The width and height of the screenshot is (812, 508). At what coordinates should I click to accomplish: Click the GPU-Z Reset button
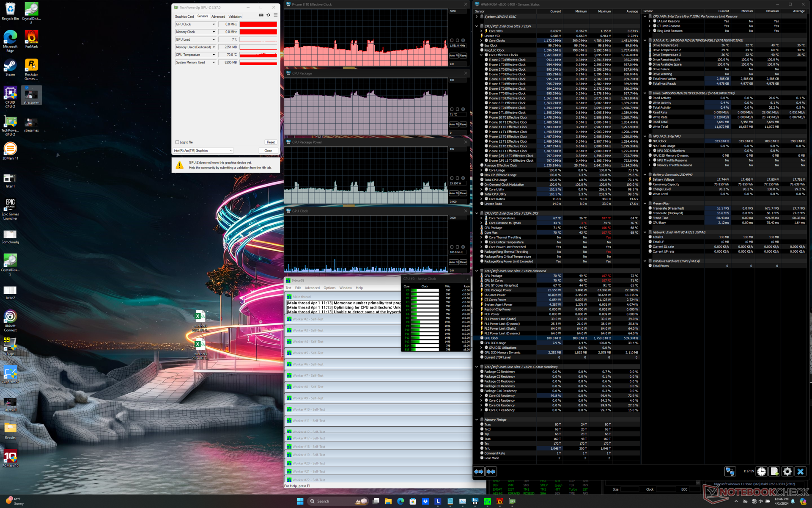271,142
